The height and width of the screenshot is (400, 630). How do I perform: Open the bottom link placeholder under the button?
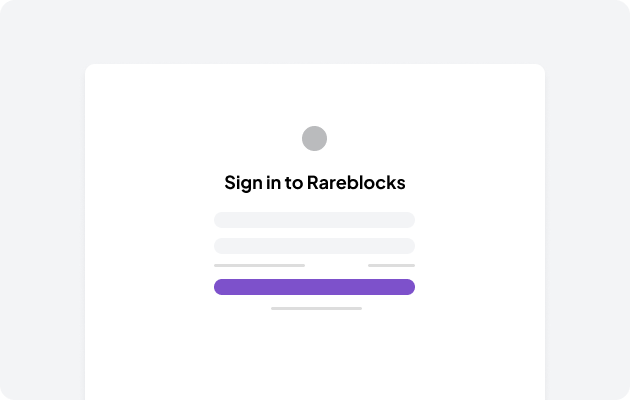point(316,308)
